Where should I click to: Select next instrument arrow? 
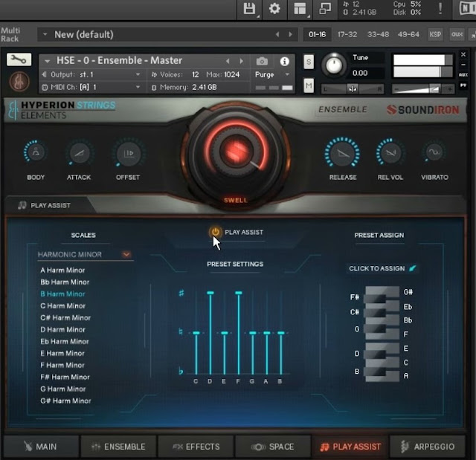pyautogui.click(x=241, y=61)
